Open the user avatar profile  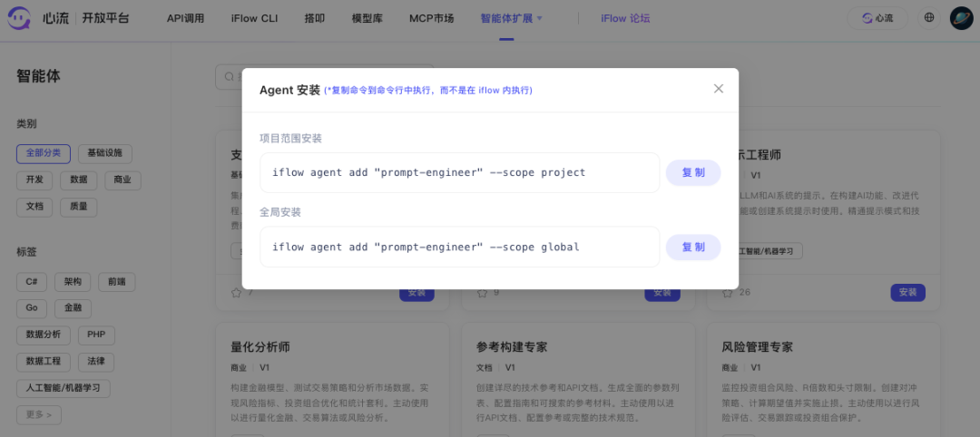point(961,18)
